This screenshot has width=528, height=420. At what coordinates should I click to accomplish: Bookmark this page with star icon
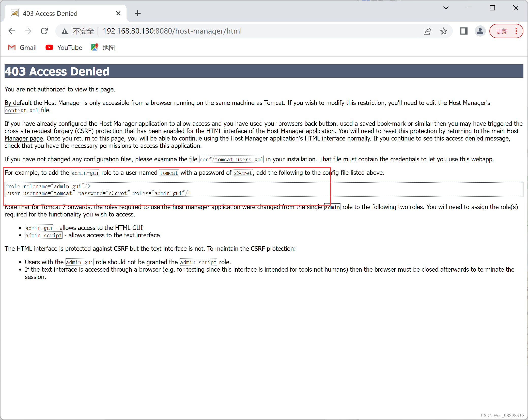[444, 31]
